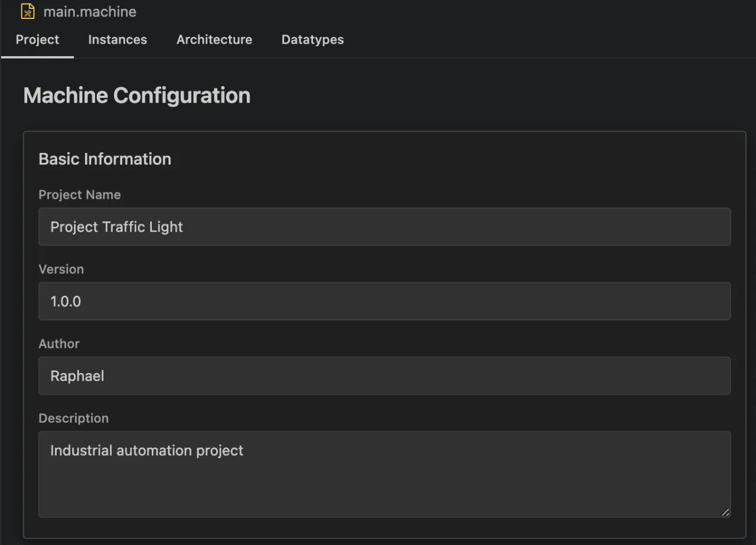Click the Basic Information section title
Image resolution: width=756 pixels, height=545 pixels.
tap(105, 159)
